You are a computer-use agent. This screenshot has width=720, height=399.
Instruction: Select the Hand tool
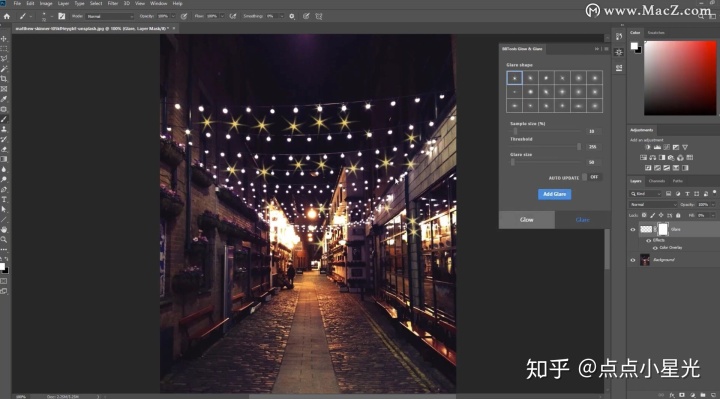point(4,230)
